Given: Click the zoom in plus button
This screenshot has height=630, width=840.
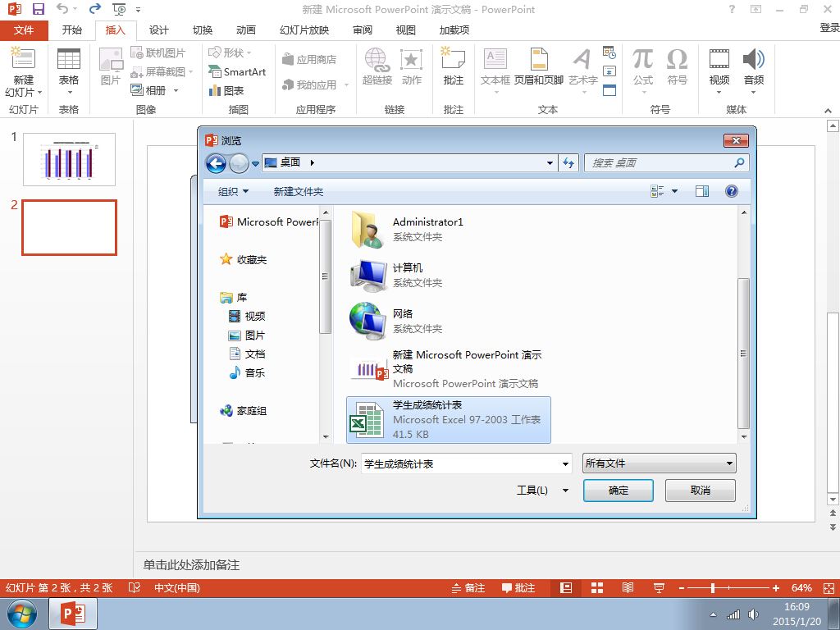Looking at the screenshot, I should pyautogui.click(x=776, y=588).
